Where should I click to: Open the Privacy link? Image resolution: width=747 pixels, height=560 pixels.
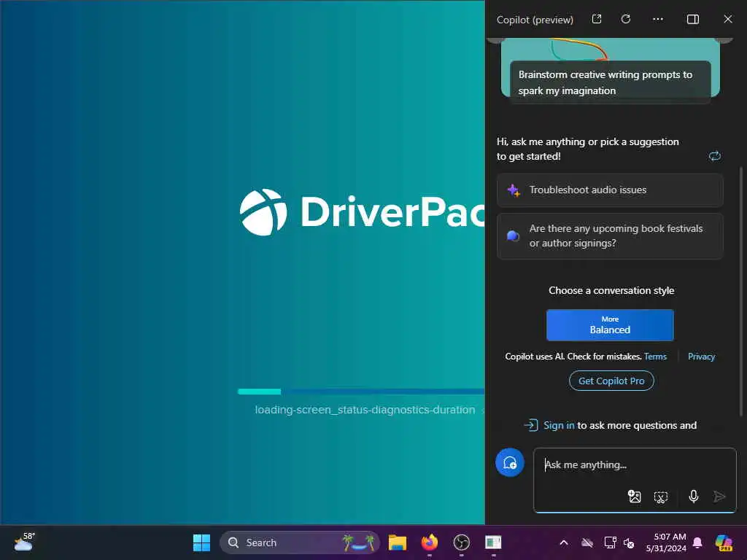701,357
